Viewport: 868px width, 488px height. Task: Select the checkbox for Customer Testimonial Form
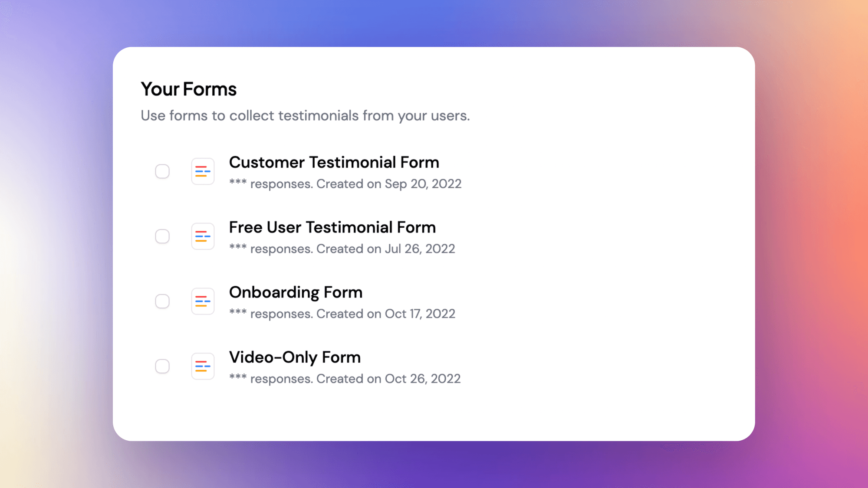pos(162,171)
